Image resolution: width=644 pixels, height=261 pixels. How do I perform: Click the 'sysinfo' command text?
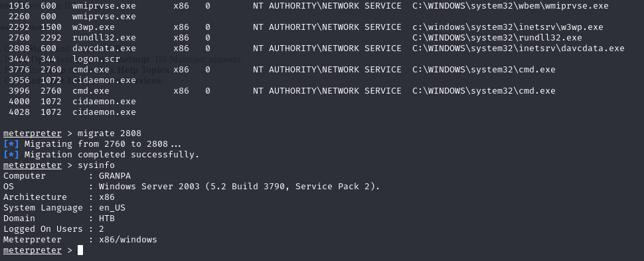(96, 165)
